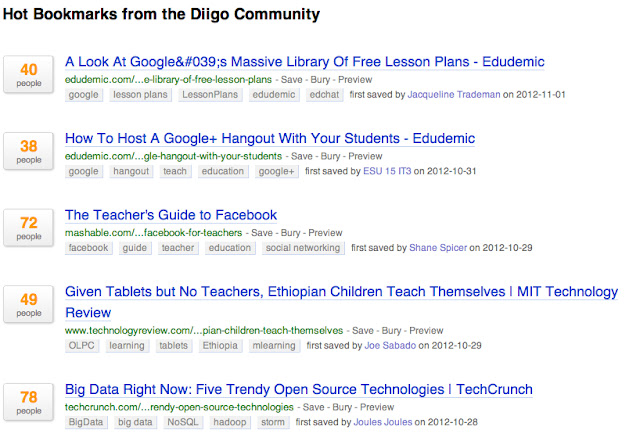Visit ESU 15 IT3 user profile

click(387, 171)
